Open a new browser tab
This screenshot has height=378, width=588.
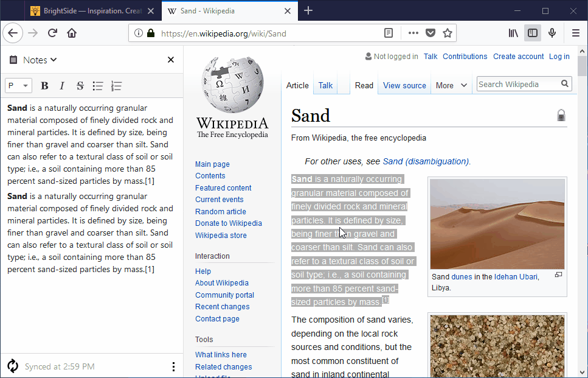pos(308,10)
